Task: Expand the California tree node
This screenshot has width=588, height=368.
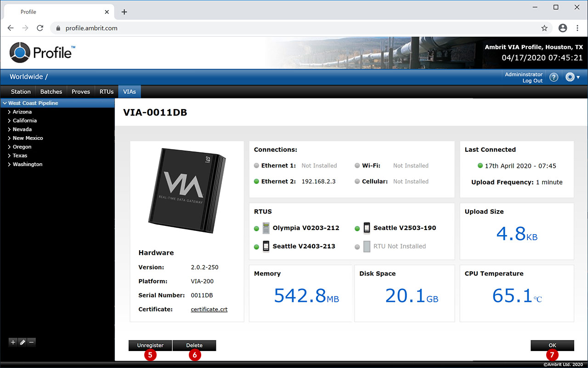Action: pyautogui.click(x=9, y=121)
